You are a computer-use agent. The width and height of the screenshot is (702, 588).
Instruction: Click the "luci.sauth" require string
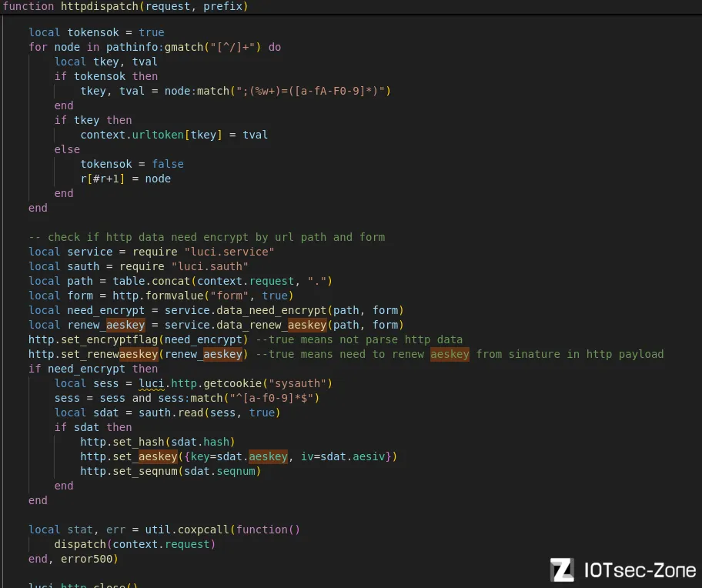click(x=210, y=267)
